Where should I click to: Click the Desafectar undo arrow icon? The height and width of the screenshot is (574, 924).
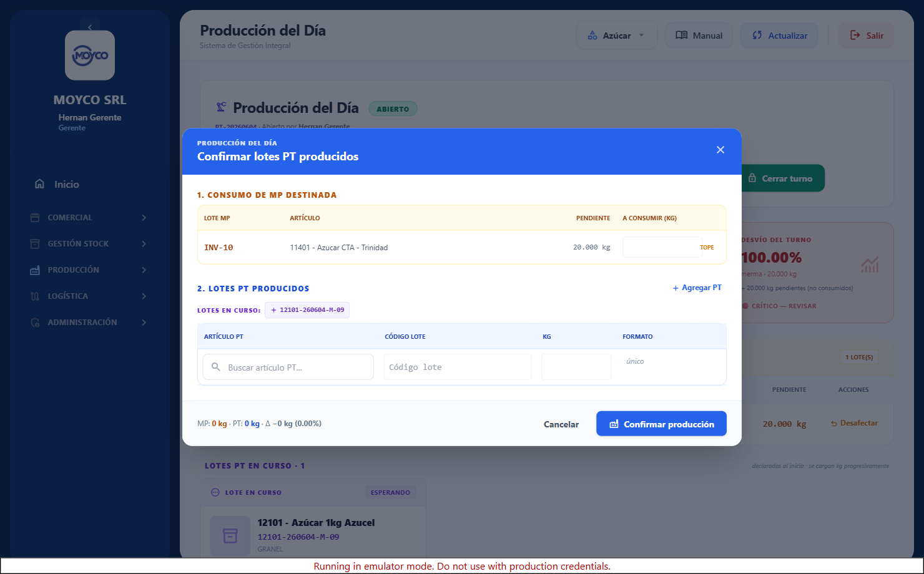point(833,423)
